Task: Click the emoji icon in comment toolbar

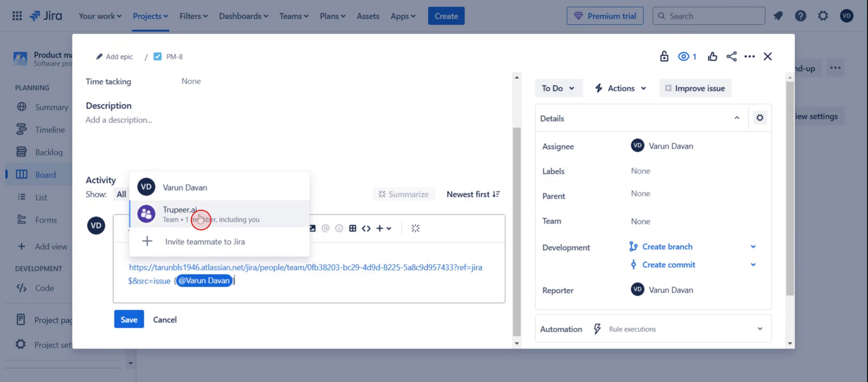Action: (x=339, y=229)
